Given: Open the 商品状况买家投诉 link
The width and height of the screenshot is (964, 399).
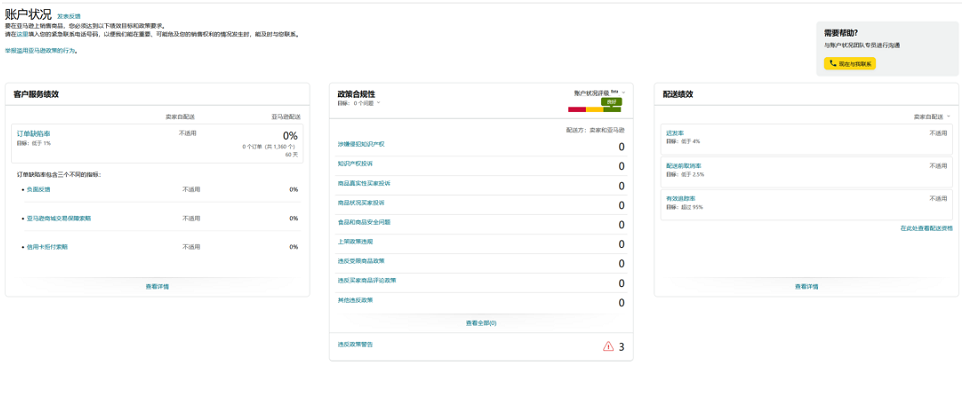Looking at the screenshot, I should click(361, 202).
